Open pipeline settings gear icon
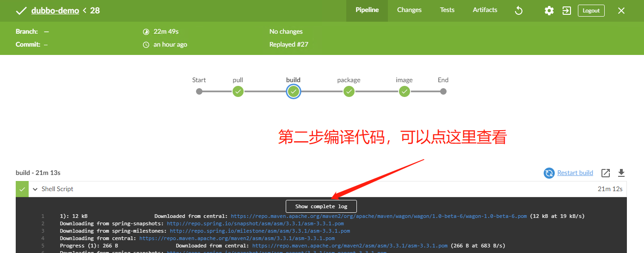The width and height of the screenshot is (644, 253). 549,11
